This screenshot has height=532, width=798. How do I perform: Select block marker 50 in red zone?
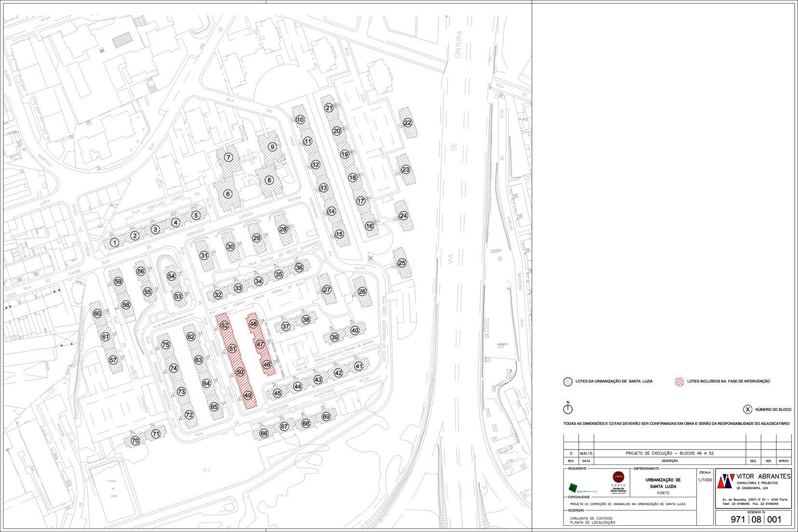pos(240,372)
